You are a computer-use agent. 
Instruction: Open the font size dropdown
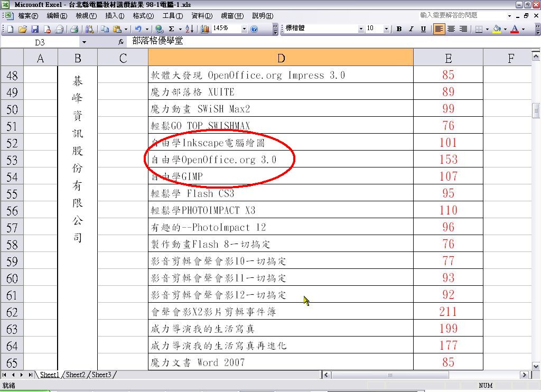coord(386,29)
